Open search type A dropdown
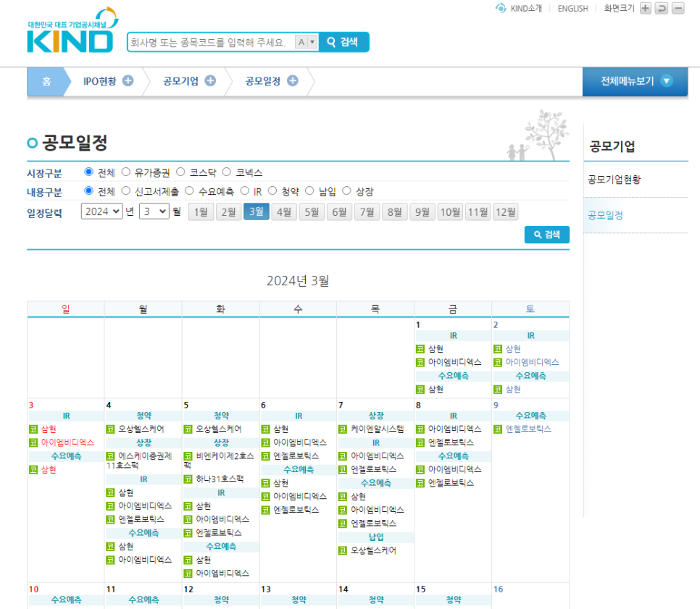The width and height of the screenshot is (700, 609). (x=307, y=42)
